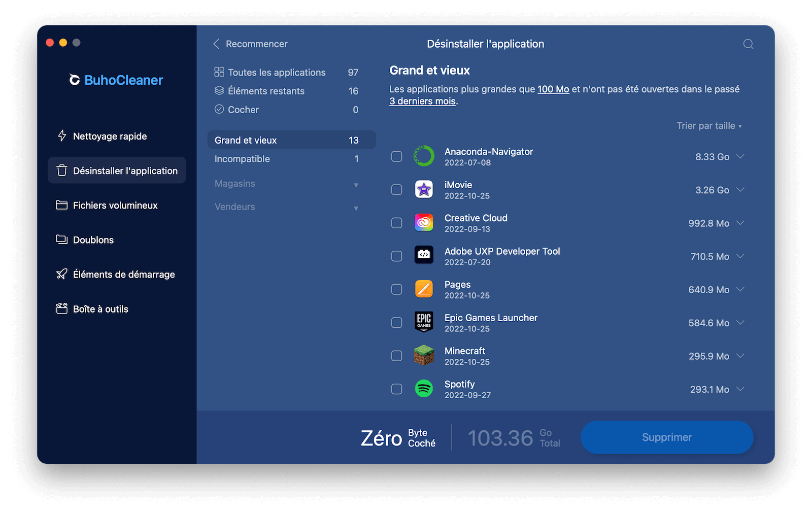Click the Boîte à outils toolbox icon
Screen dimensions: 812x513
(62, 309)
